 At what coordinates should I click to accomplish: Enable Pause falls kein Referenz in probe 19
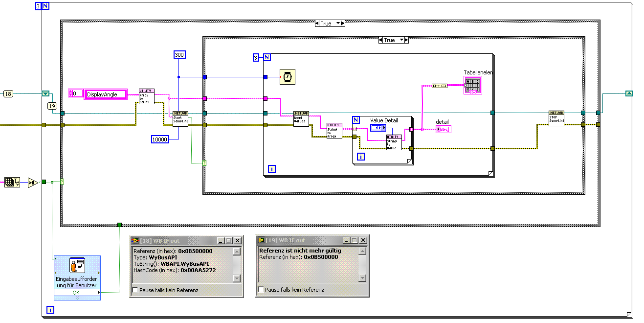(261, 290)
